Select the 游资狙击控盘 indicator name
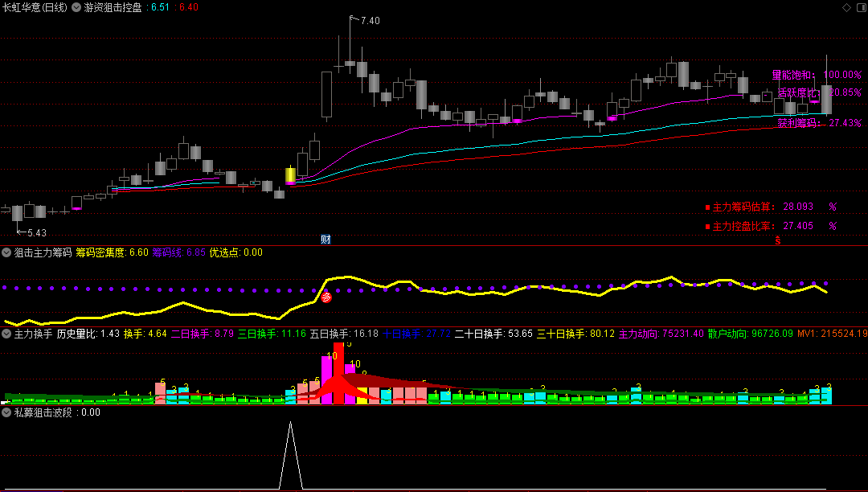Image resolution: width=868 pixels, height=492 pixels. click(113, 7)
